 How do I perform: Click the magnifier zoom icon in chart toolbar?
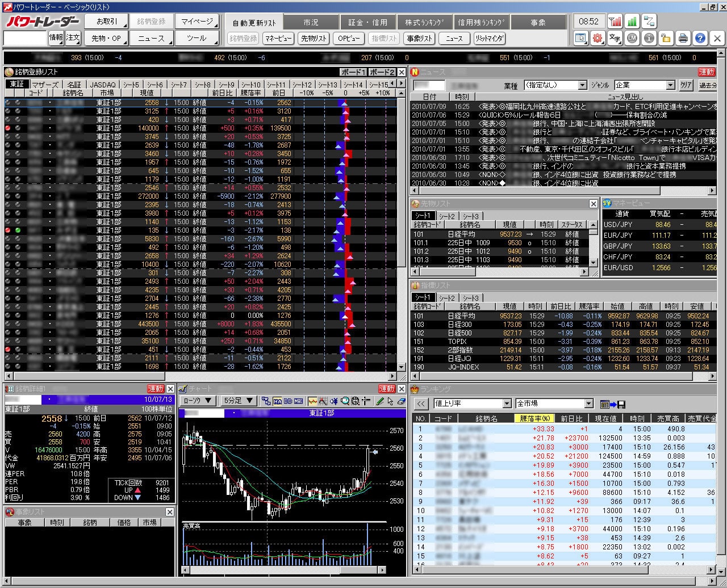click(x=345, y=401)
